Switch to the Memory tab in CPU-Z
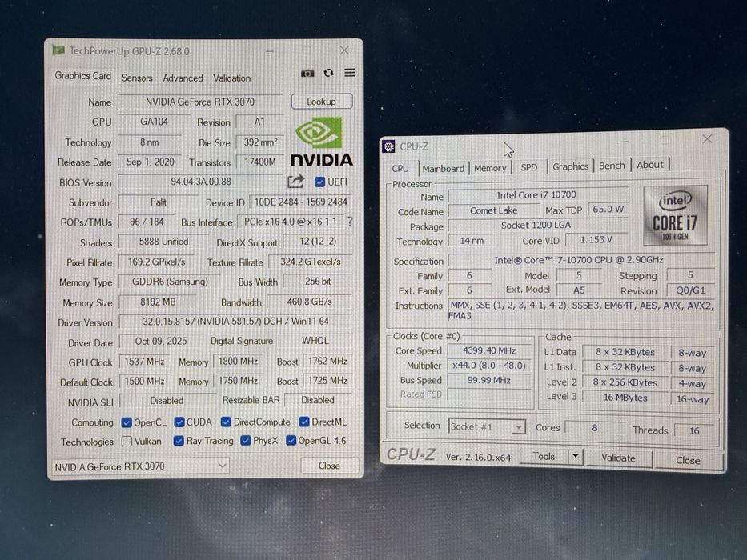The image size is (747, 560). click(490, 168)
